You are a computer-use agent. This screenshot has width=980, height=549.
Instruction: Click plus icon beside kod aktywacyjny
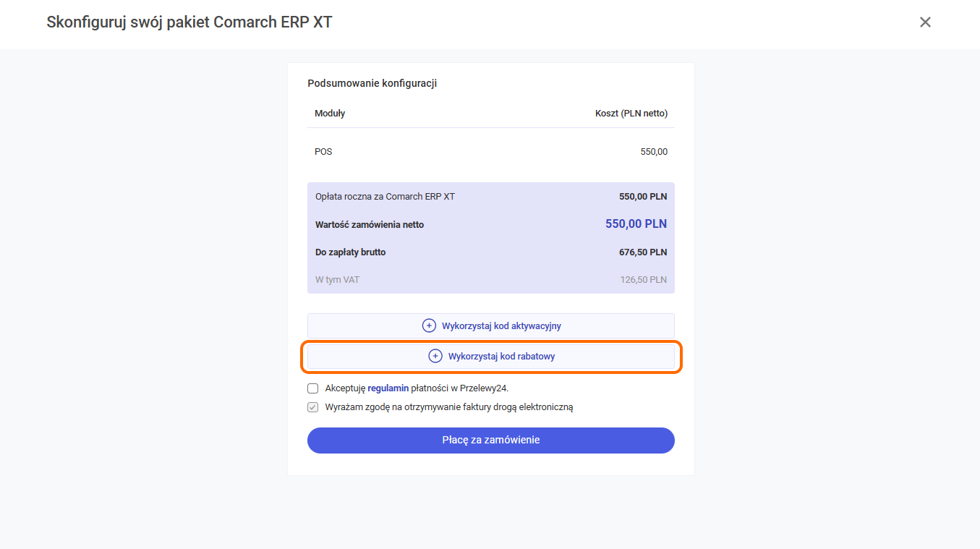click(429, 326)
